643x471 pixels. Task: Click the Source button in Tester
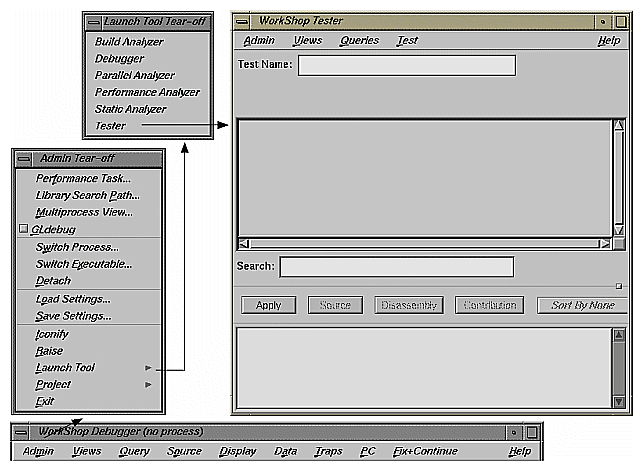(335, 305)
